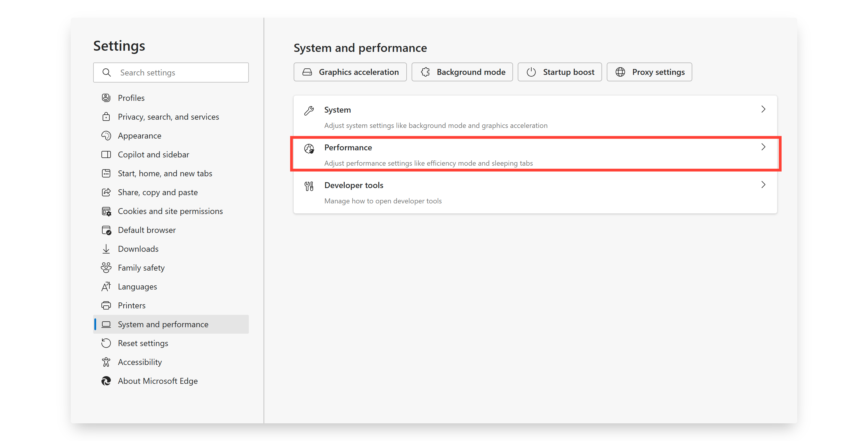Expand Performance with its chevron arrow
Viewport: 868px width, 441px height.
tap(763, 147)
